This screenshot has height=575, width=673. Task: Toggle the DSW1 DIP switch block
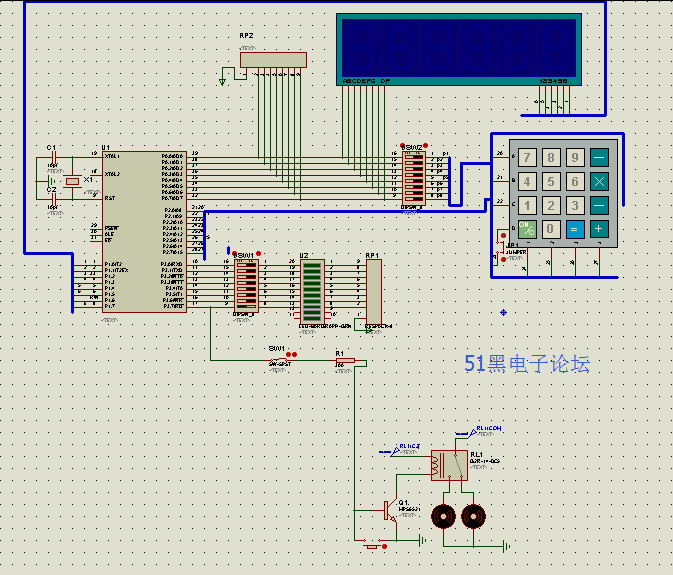pos(246,286)
